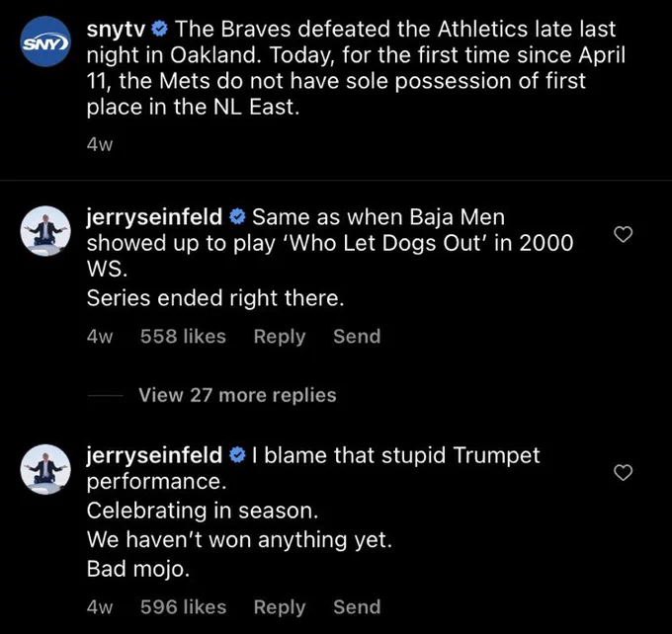Reply to the Trumpet performance comment
The height and width of the screenshot is (634, 672).
point(280,607)
